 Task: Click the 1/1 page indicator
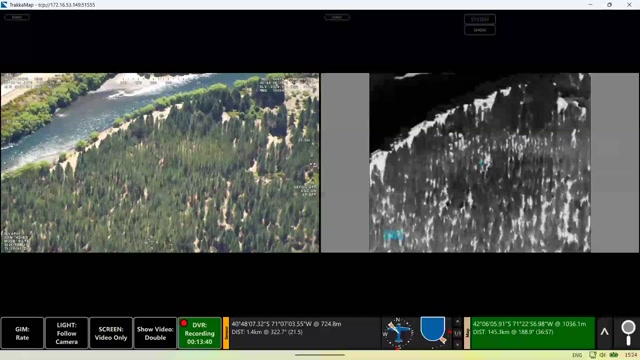point(458,333)
